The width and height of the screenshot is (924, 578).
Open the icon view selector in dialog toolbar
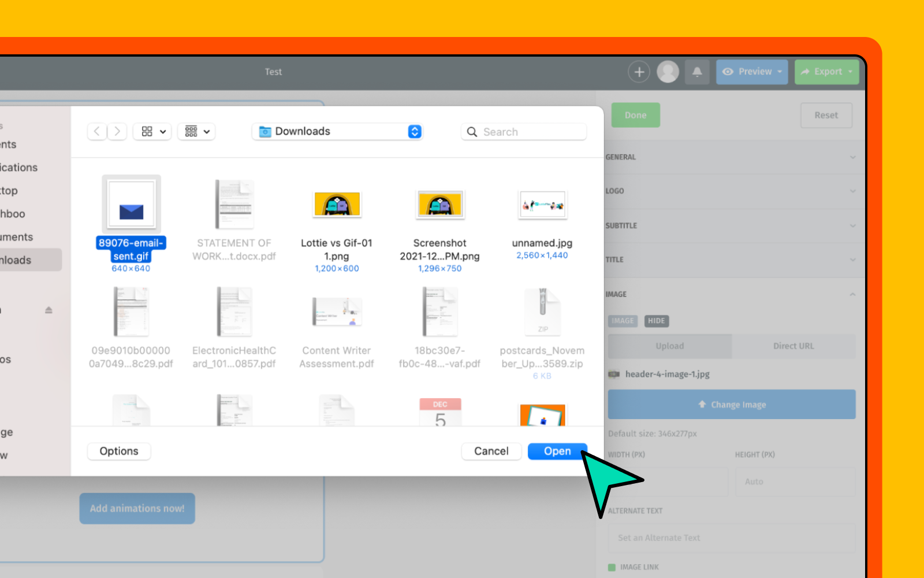152,131
